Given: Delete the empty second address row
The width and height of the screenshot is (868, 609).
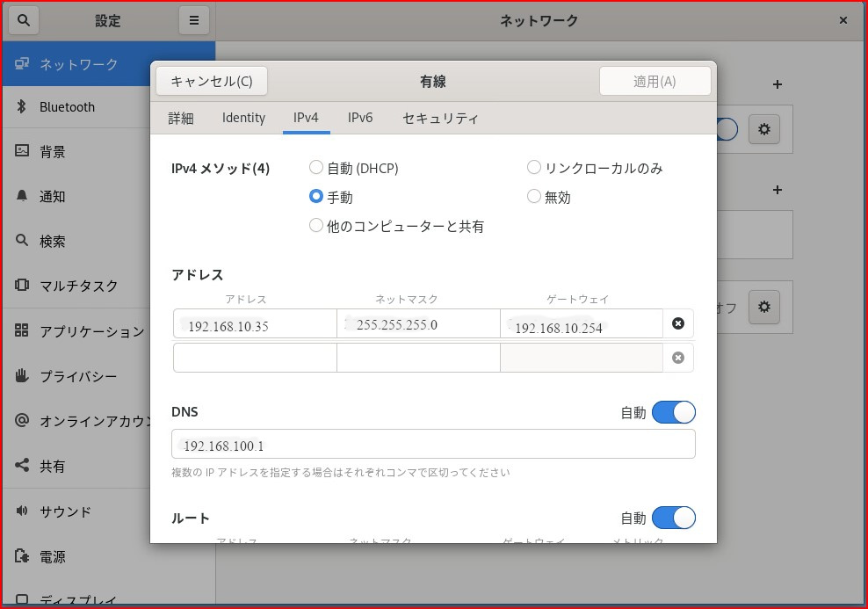Looking at the screenshot, I should (x=678, y=358).
